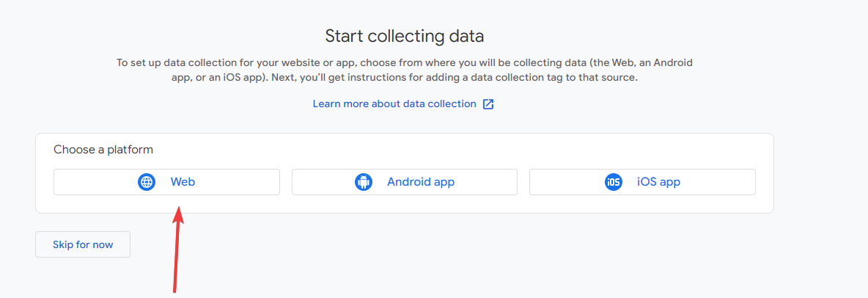Image resolution: width=868 pixels, height=298 pixels.
Task: Open Learn more about data collection link
Action: pos(394,104)
